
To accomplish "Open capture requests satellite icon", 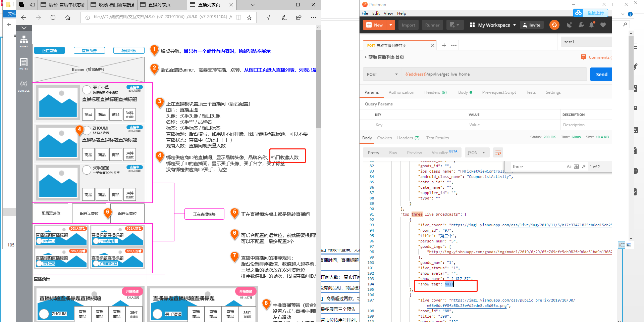I will coord(569,25).
